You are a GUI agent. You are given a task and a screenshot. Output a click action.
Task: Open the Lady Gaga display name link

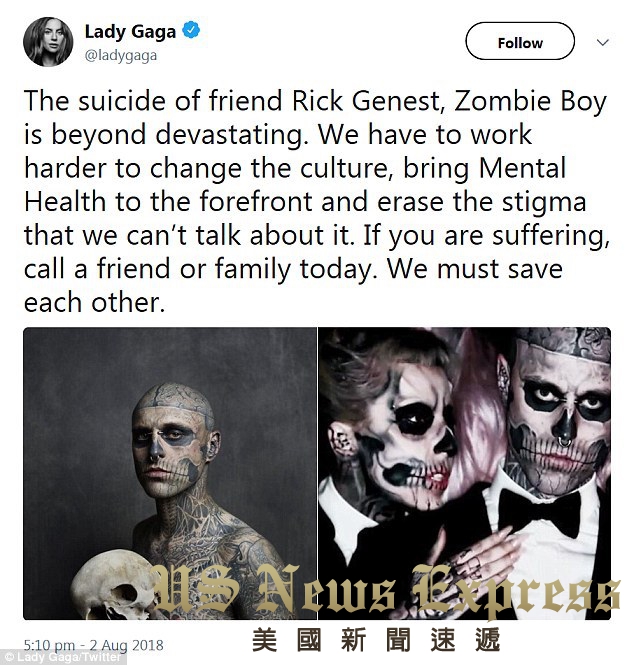click(130, 31)
